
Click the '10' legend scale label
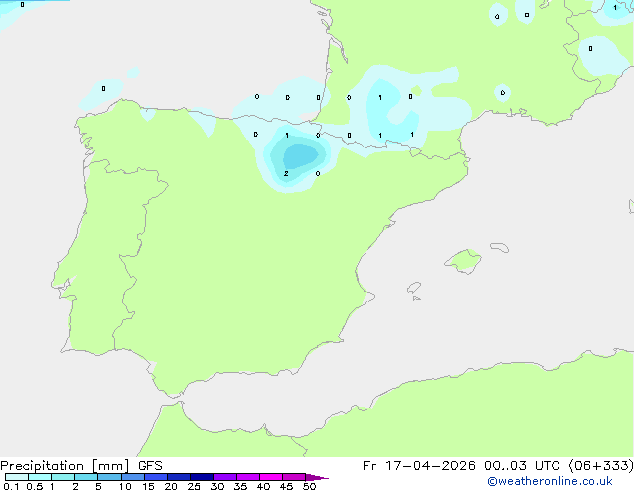[125, 486]
